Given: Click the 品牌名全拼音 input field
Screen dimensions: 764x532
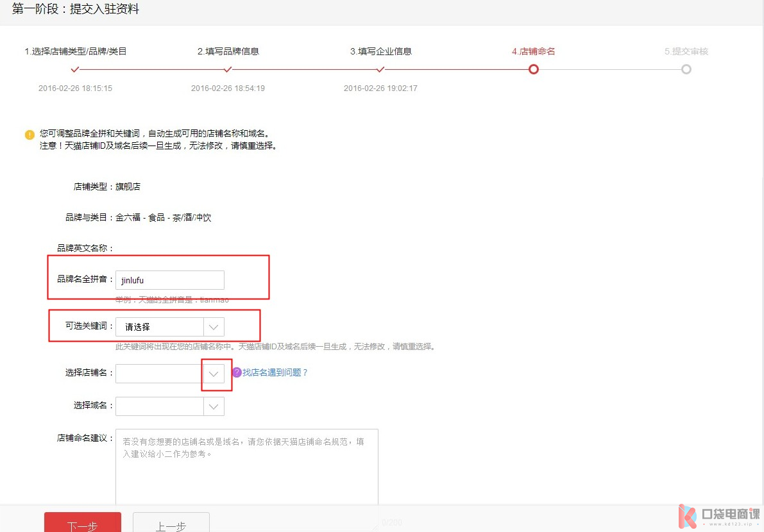Looking at the screenshot, I should [170, 280].
